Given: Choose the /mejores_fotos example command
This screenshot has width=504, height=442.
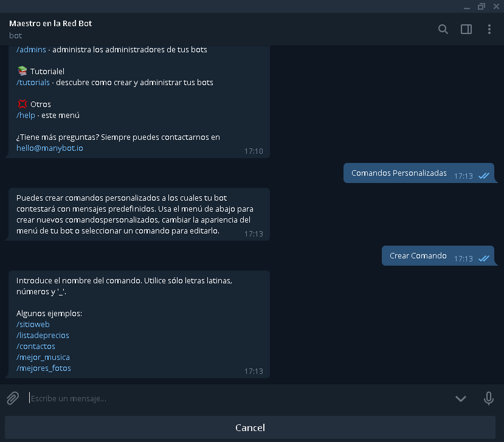Looking at the screenshot, I should click(x=44, y=368).
